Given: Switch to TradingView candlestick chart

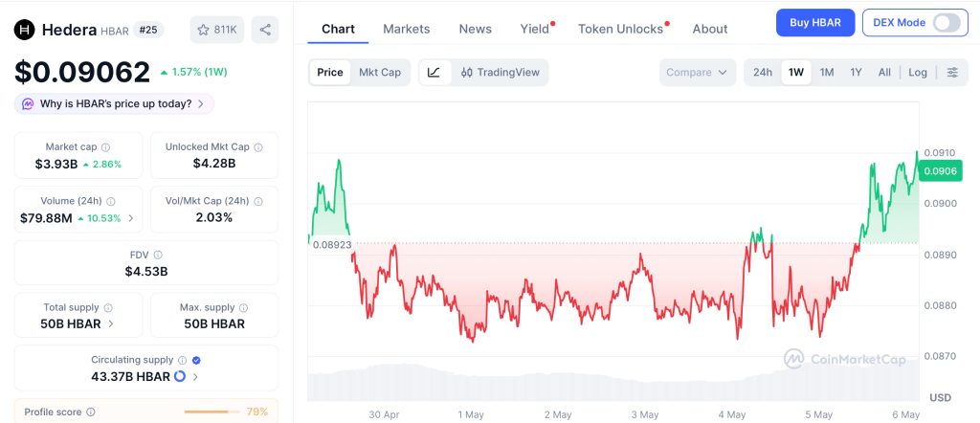Looking at the screenshot, I should pyautogui.click(x=500, y=73).
